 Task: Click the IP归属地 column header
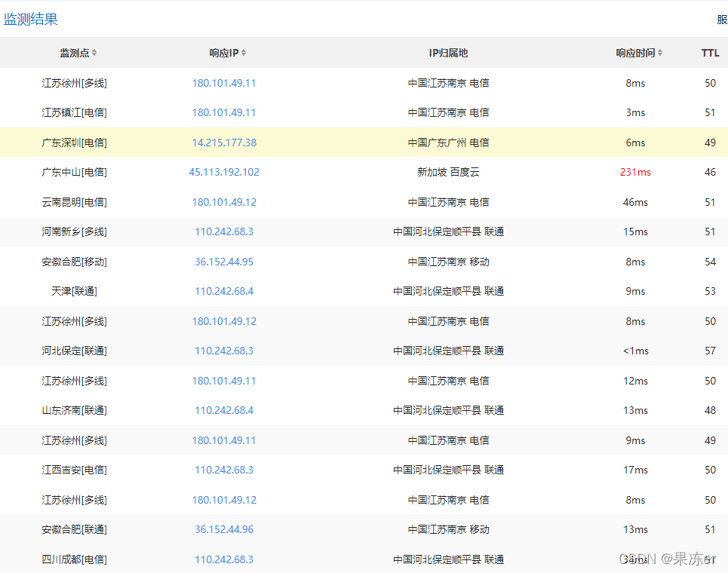tap(448, 53)
